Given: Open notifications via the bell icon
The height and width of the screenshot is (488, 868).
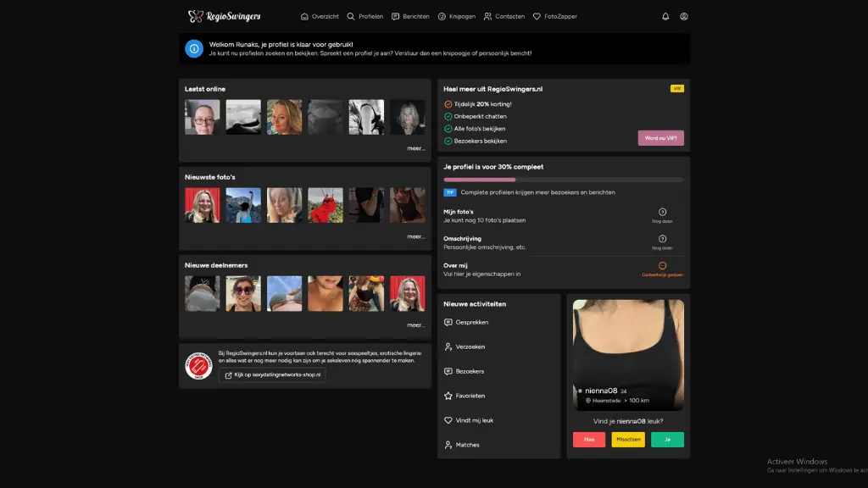Looking at the screenshot, I should [665, 16].
